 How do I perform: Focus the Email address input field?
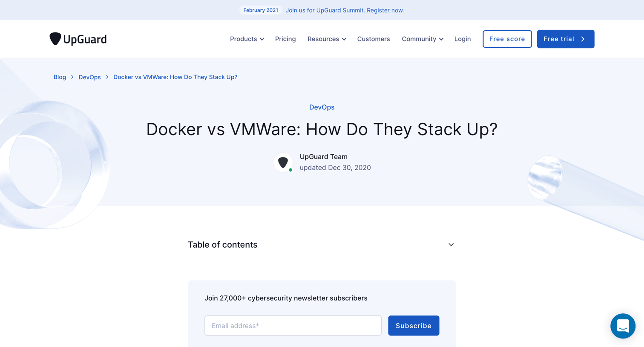point(293,326)
